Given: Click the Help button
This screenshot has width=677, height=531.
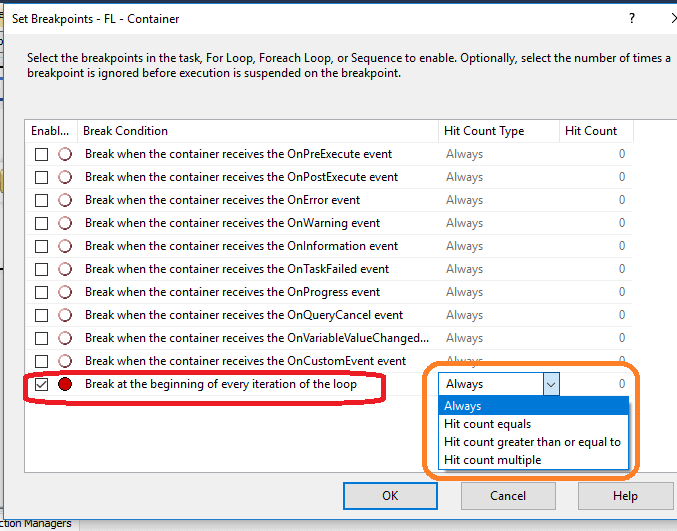Looking at the screenshot, I should pyautogui.click(x=625, y=495).
